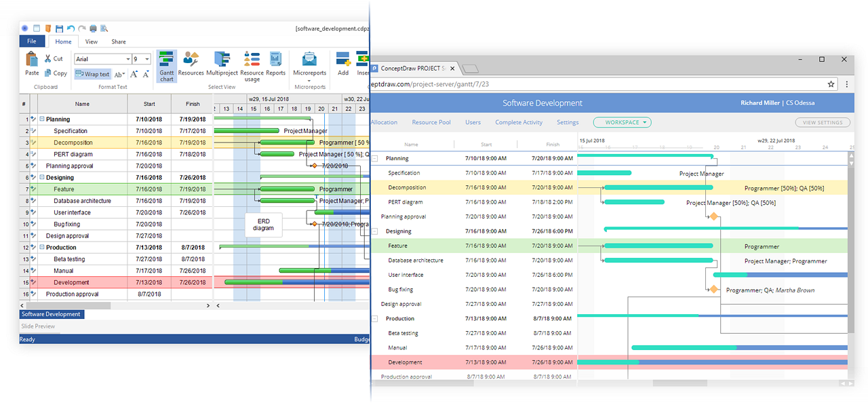Open the WORKSPACE dropdown in browser

click(622, 122)
